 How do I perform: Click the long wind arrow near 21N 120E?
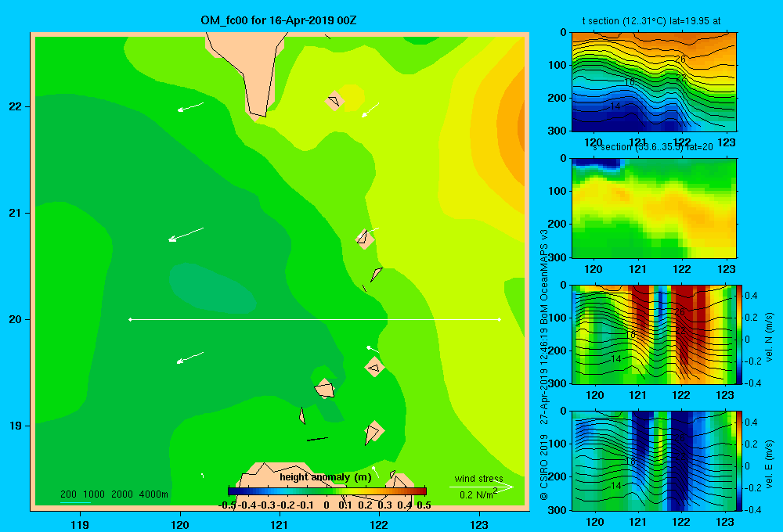click(186, 235)
